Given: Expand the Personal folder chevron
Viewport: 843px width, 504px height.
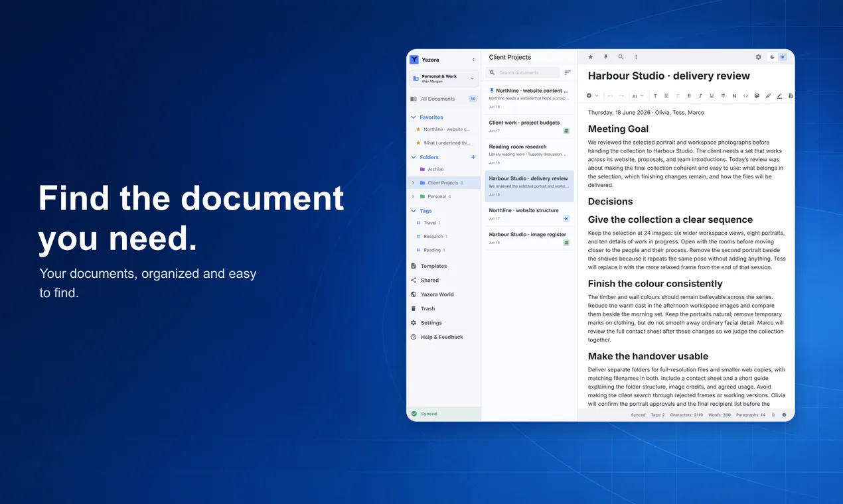Looking at the screenshot, I should [414, 196].
